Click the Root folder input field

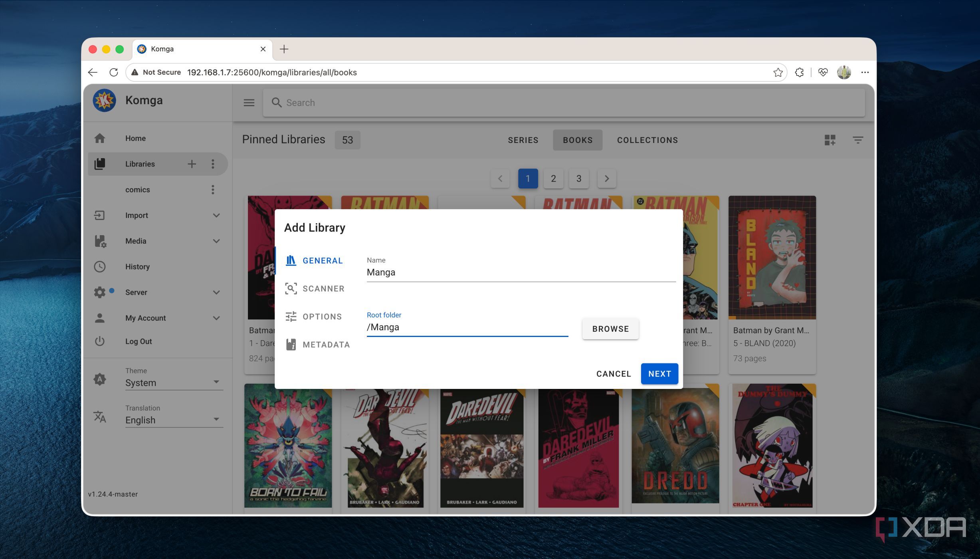click(x=467, y=327)
